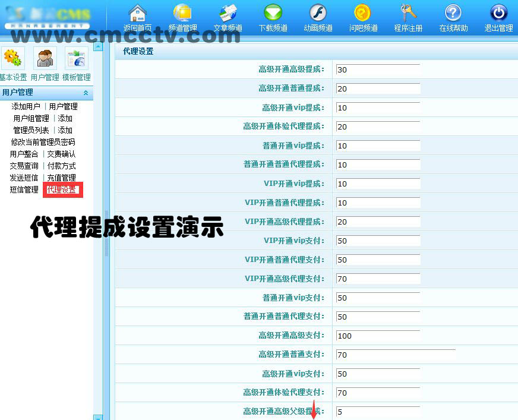This screenshot has height=420, width=518.
Task: Open the 问吧频道 Q&A channel icon
Action: 363,13
